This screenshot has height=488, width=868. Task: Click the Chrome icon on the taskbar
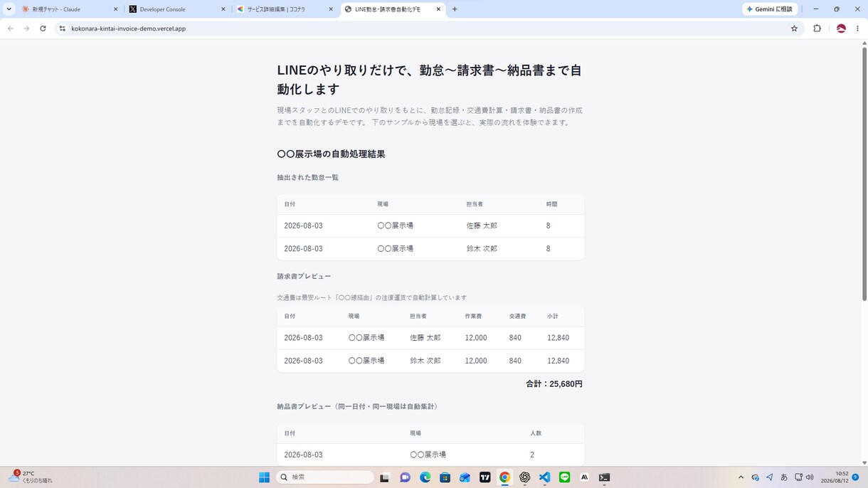coord(504,477)
